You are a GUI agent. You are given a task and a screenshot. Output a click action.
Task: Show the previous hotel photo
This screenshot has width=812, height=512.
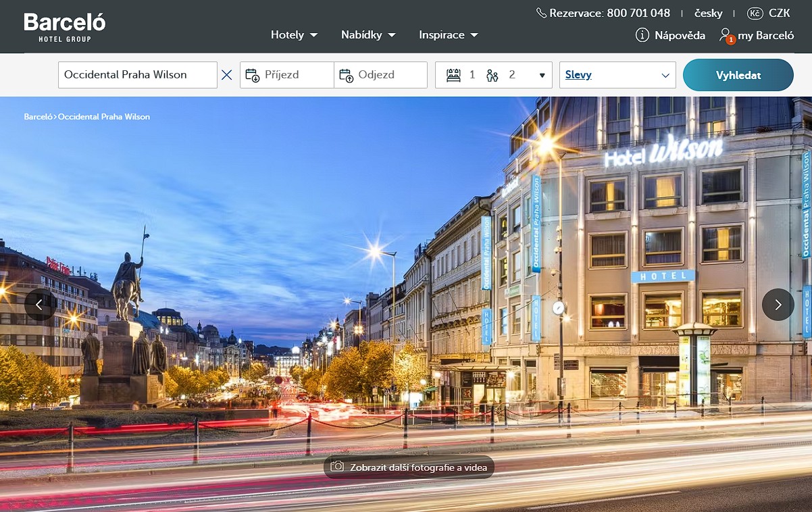click(40, 305)
